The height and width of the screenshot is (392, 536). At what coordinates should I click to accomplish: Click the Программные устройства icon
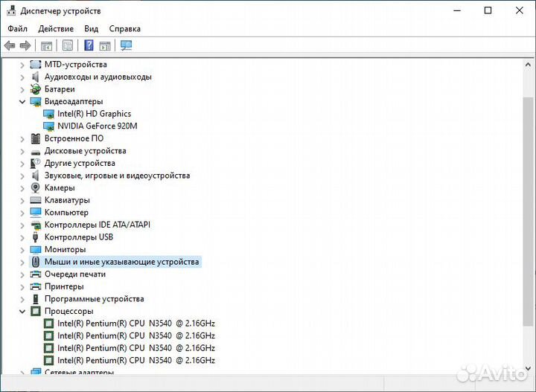pyautogui.click(x=36, y=299)
